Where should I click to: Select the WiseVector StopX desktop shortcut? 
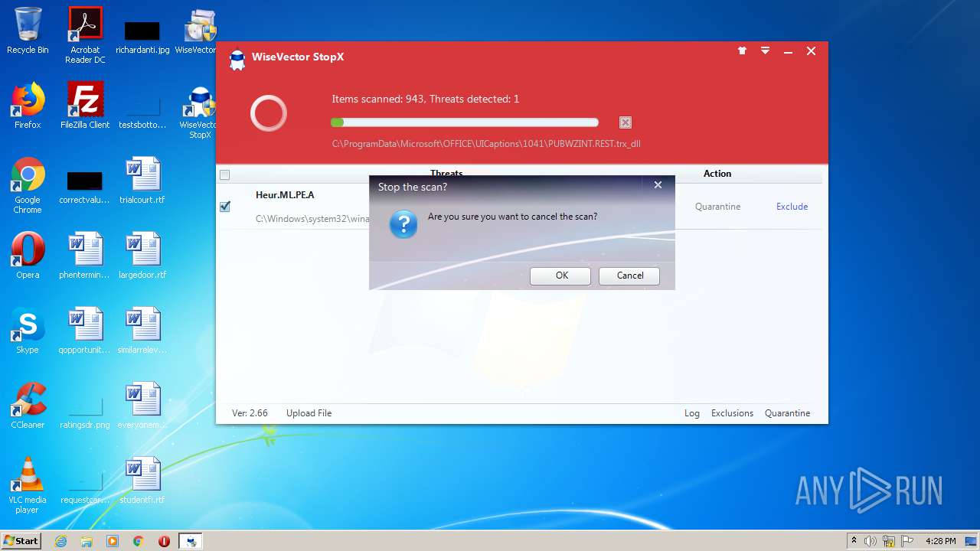pos(200,112)
